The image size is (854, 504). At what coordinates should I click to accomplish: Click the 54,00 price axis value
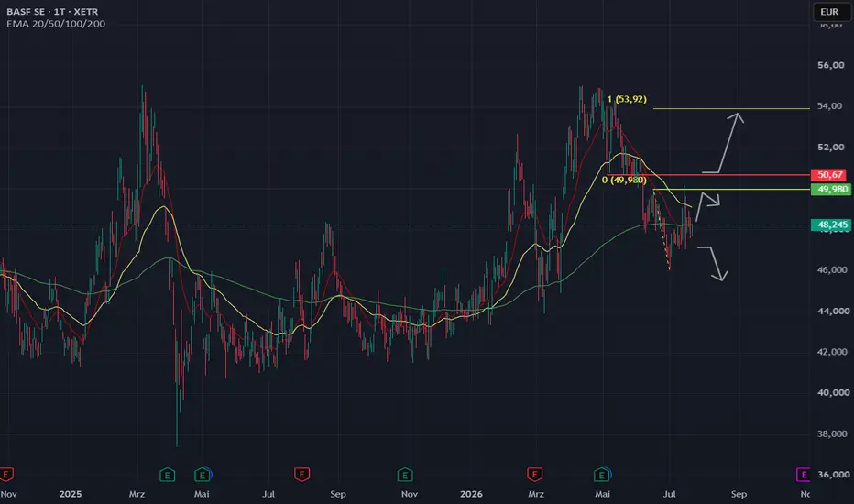coord(832,106)
